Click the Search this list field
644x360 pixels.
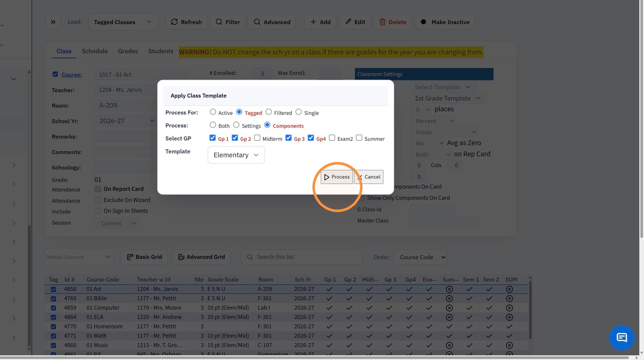click(302, 257)
